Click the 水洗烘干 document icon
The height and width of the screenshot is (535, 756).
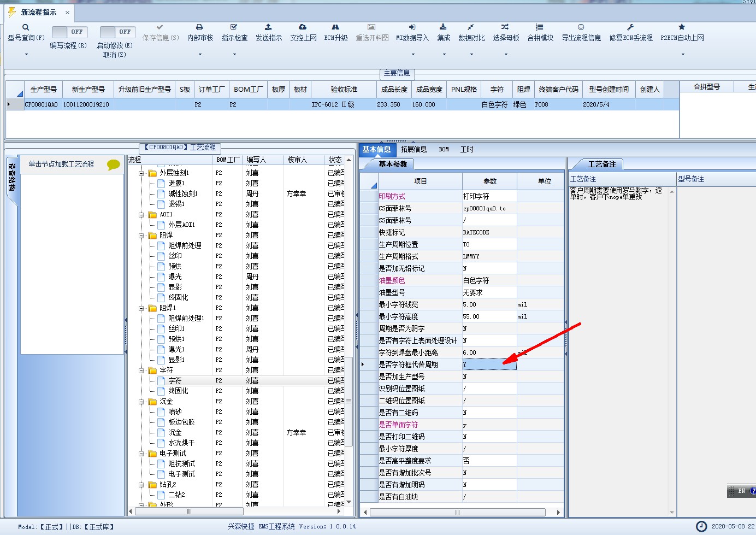(x=161, y=443)
